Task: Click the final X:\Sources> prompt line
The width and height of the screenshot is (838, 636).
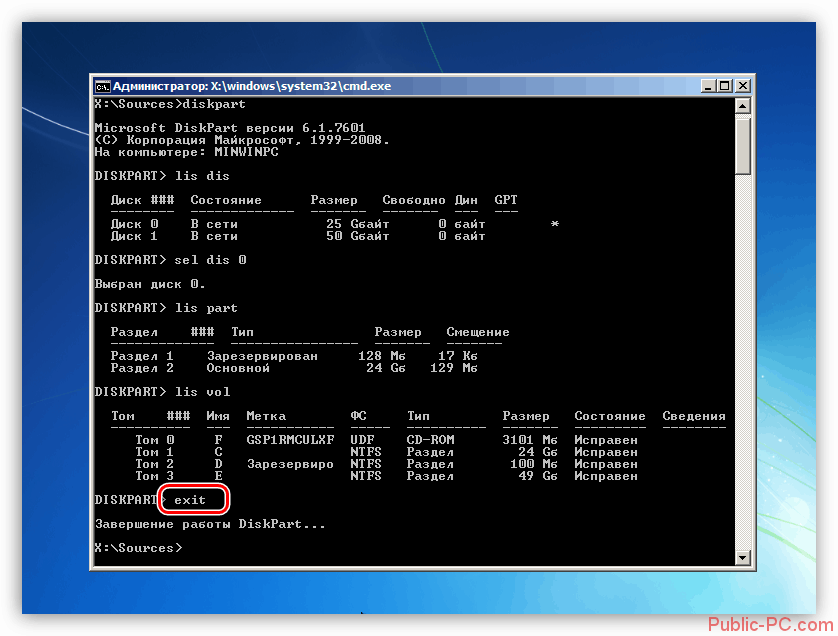Action: click(138, 548)
